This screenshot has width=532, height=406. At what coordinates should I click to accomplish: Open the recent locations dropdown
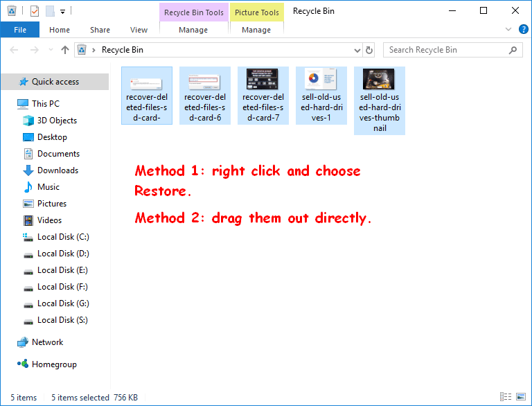[x=51, y=50]
